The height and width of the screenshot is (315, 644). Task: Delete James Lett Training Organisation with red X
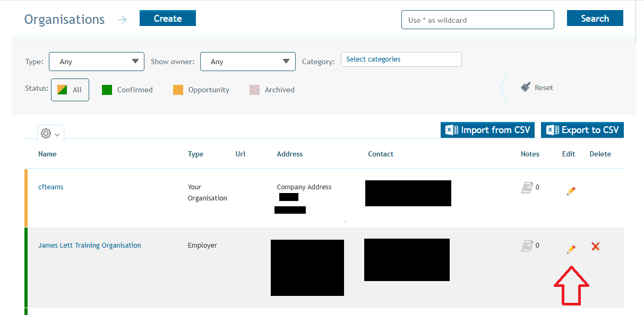(x=596, y=246)
